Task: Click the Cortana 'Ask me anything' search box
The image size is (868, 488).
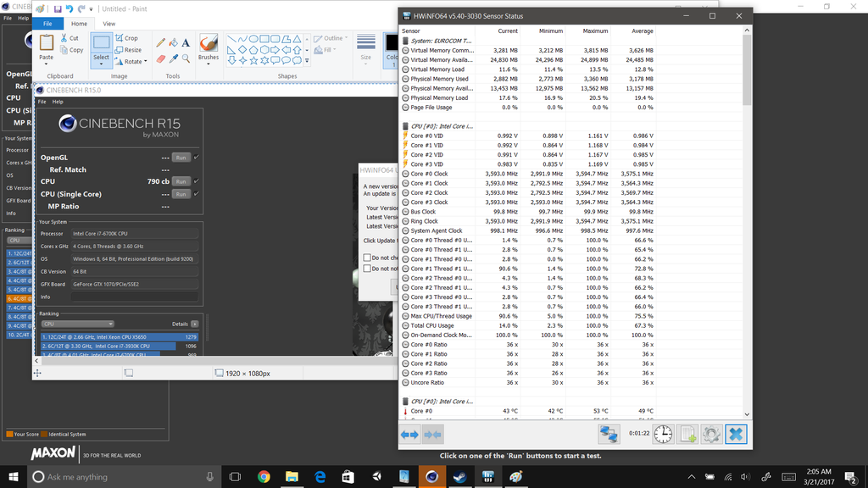Action: (124, 476)
